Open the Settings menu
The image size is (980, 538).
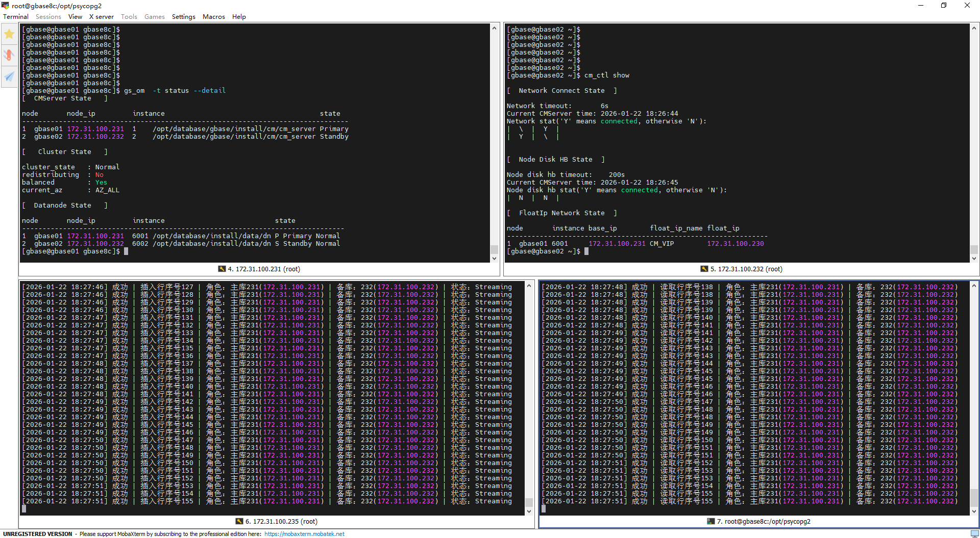(183, 17)
